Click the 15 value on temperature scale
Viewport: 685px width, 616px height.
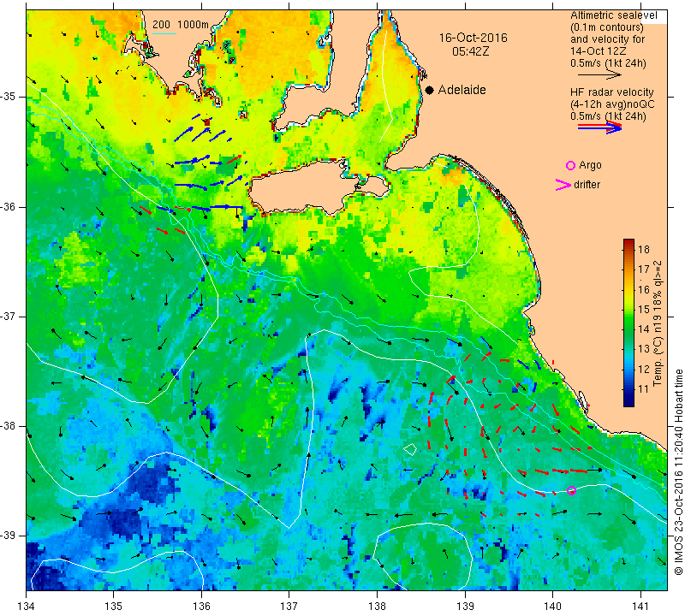click(644, 309)
